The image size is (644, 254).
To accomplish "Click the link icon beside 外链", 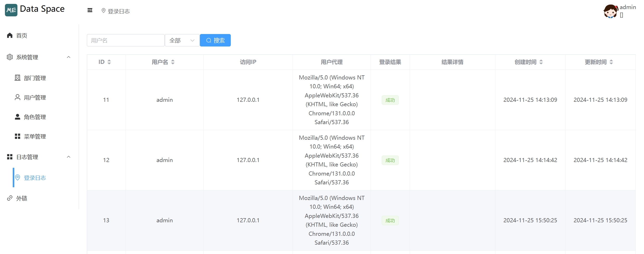I will [x=10, y=198].
